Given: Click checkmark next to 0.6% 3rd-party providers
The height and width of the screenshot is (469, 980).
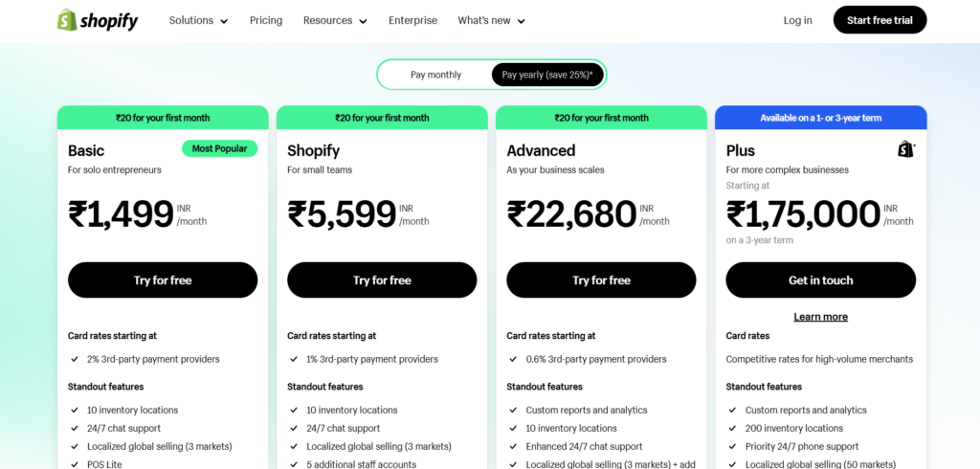Looking at the screenshot, I should pyautogui.click(x=513, y=360).
